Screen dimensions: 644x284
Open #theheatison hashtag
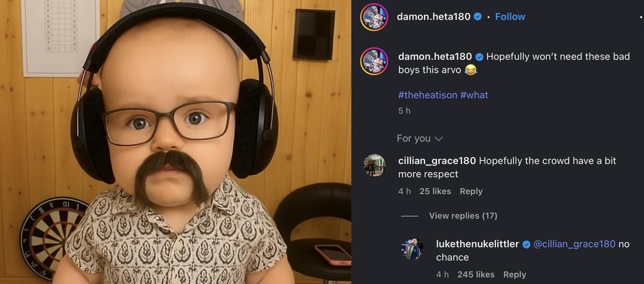pos(428,95)
